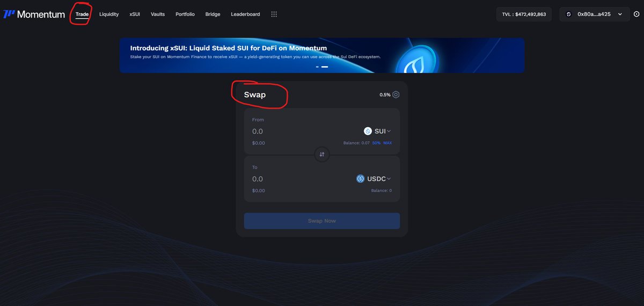Viewport: 644px width, 306px height.
Task: Open the SUI token selector
Action: pyautogui.click(x=377, y=131)
